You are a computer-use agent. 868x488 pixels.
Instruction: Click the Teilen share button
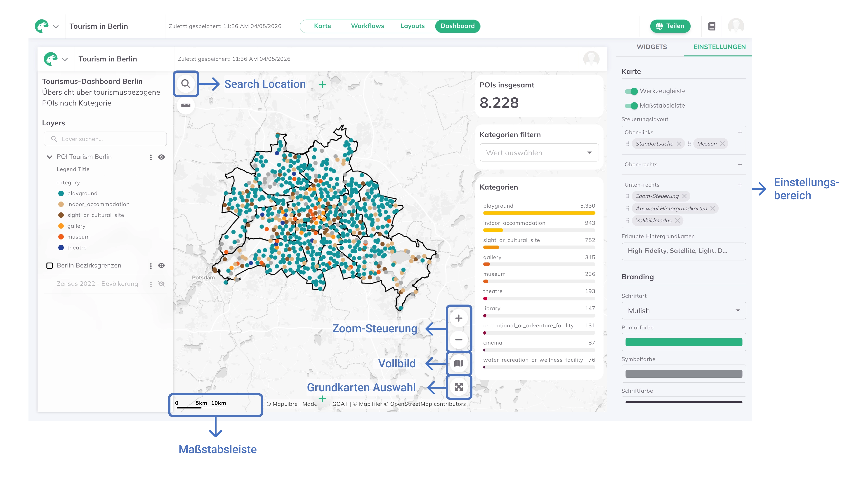click(x=670, y=26)
